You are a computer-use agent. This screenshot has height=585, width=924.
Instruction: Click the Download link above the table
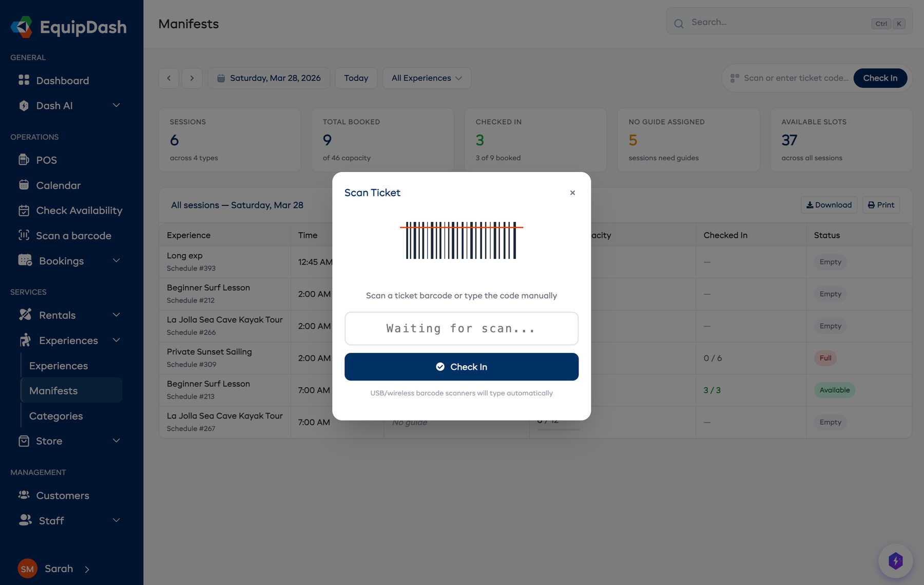(829, 205)
